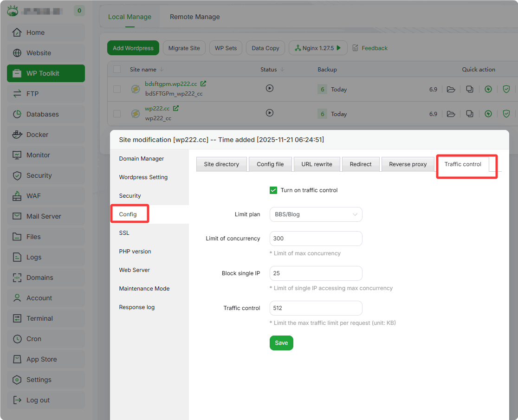Viewport: 518px width, 420px height.
Task: Click shield security icon for wp222.cc
Action: click(506, 114)
